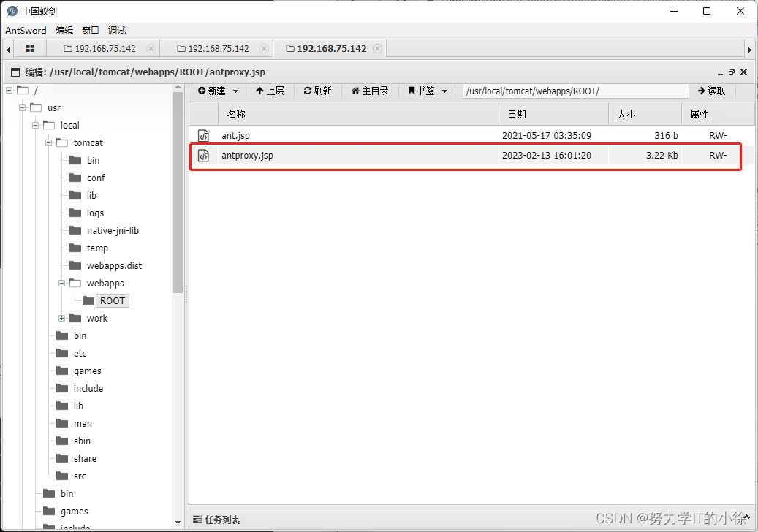The image size is (758, 532).
Task: Maximize the file editor panel
Action: coord(732,72)
